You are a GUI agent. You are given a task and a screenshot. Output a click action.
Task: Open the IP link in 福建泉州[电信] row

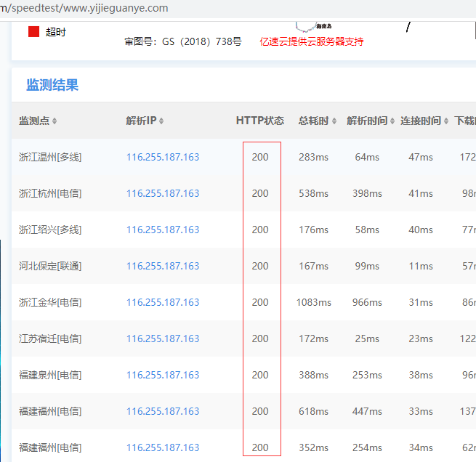(163, 375)
